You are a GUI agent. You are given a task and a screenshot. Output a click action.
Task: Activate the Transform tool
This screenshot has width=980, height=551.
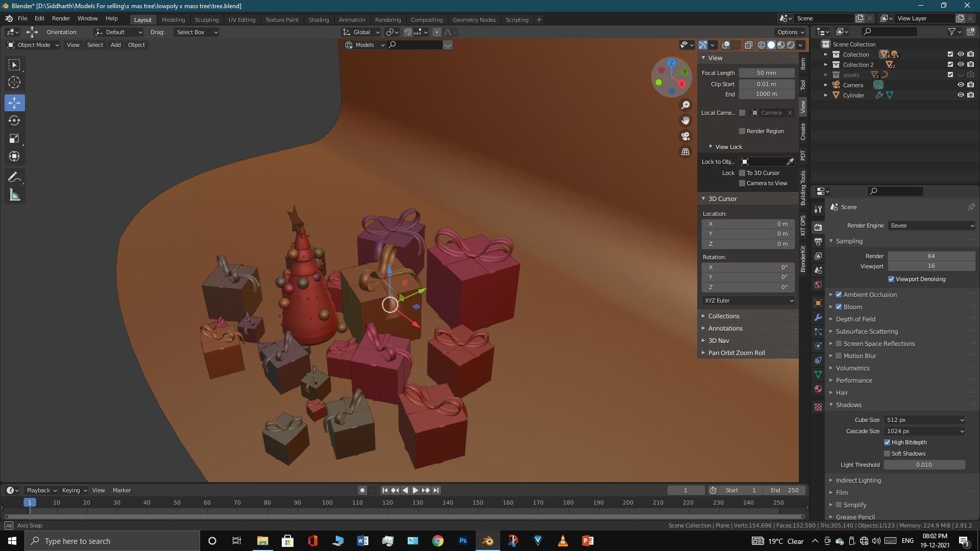click(14, 156)
